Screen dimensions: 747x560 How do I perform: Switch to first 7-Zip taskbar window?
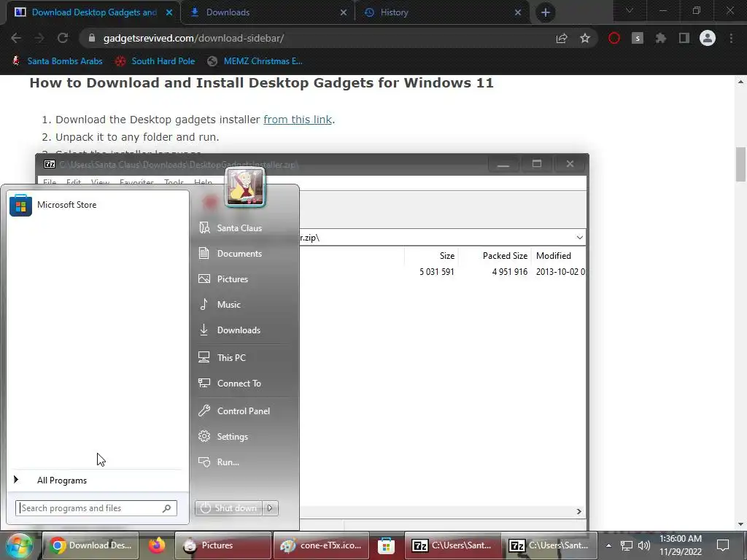coord(452,545)
